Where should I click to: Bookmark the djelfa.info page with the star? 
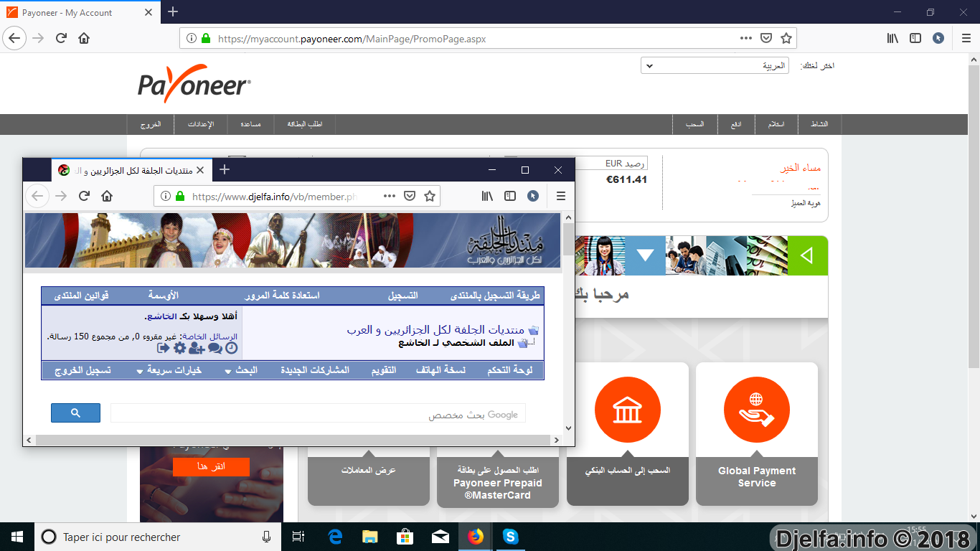point(430,196)
